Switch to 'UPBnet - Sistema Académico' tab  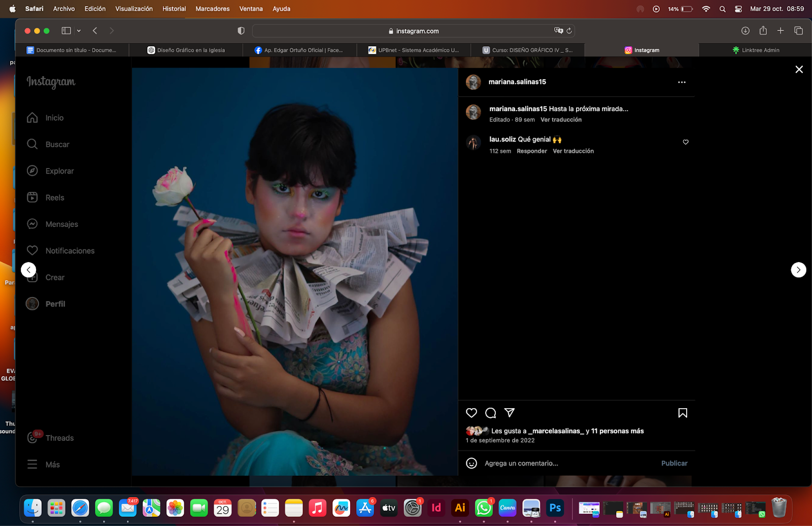point(414,50)
